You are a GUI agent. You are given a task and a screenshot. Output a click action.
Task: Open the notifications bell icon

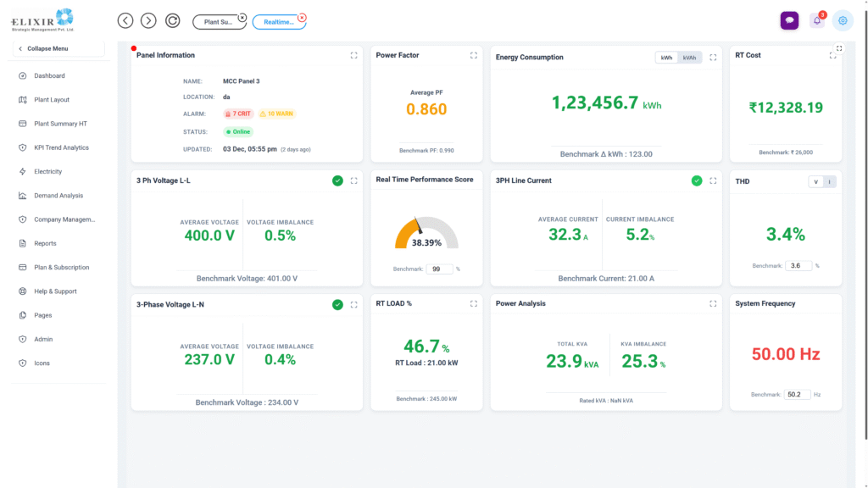pyautogui.click(x=817, y=20)
